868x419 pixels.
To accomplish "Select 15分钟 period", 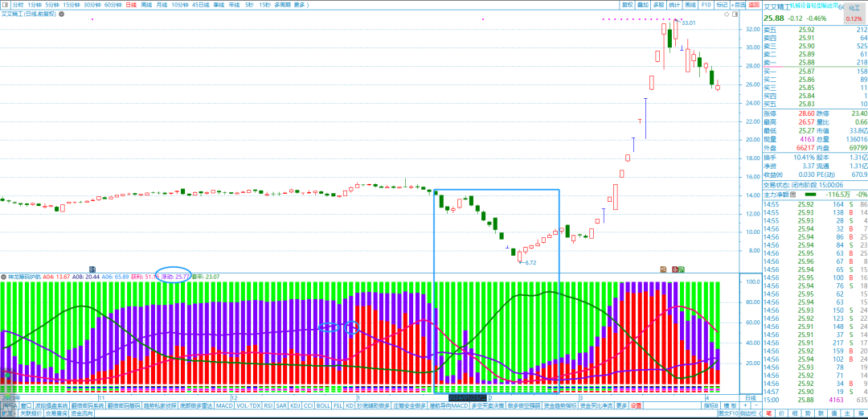I will coord(72,5).
